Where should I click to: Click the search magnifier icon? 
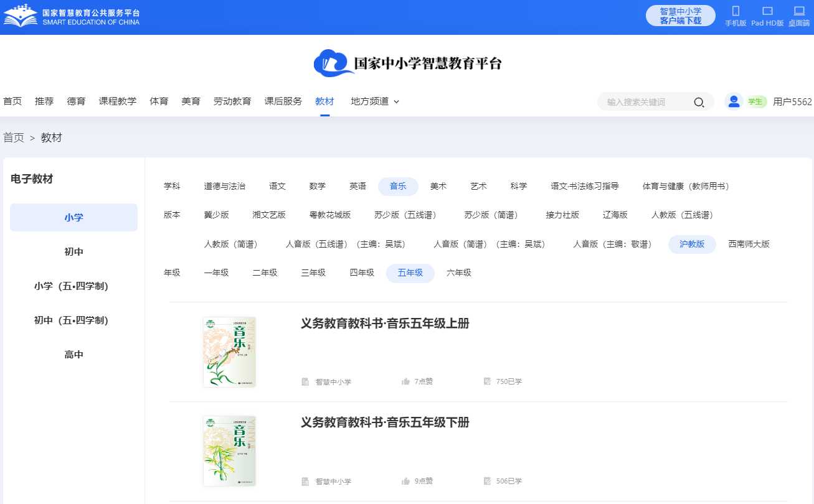tap(699, 102)
